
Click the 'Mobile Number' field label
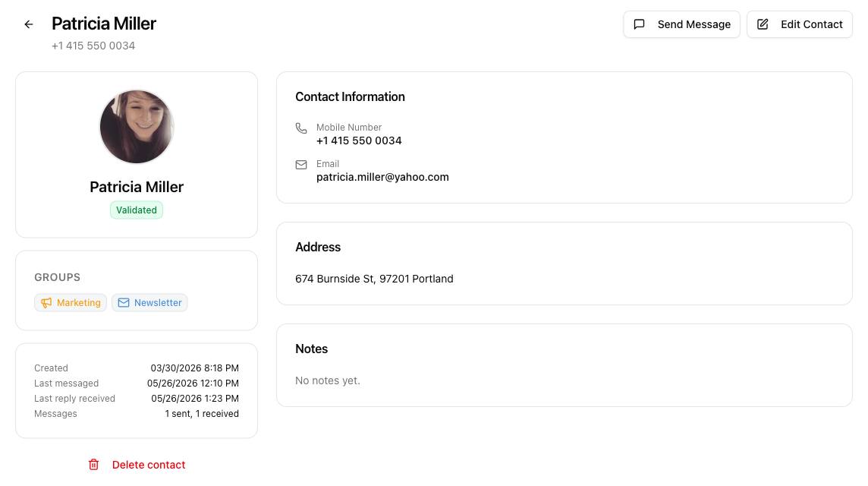(x=349, y=128)
